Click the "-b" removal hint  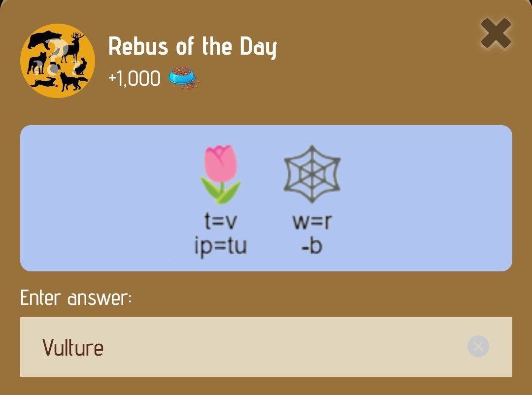point(312,246)
